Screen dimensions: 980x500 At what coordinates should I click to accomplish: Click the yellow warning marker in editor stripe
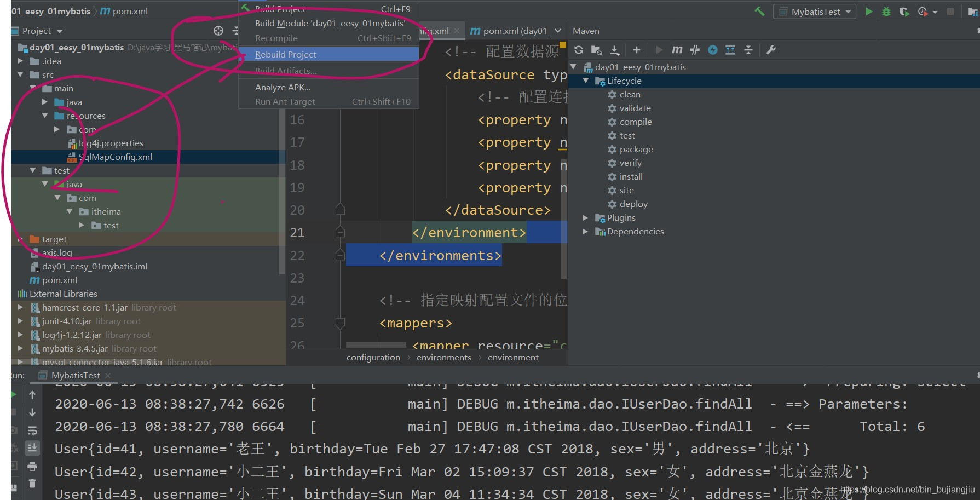click(563, 45)
